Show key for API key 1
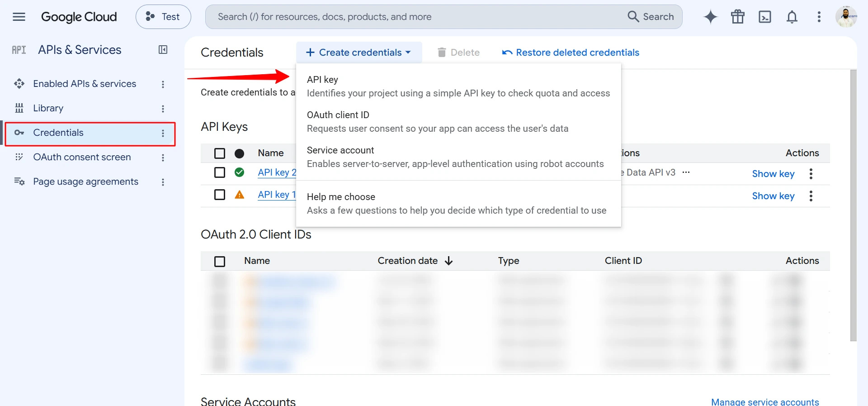The width and height of the screenshot is (868, 406). pyautogui.click(x=773, y=196)
